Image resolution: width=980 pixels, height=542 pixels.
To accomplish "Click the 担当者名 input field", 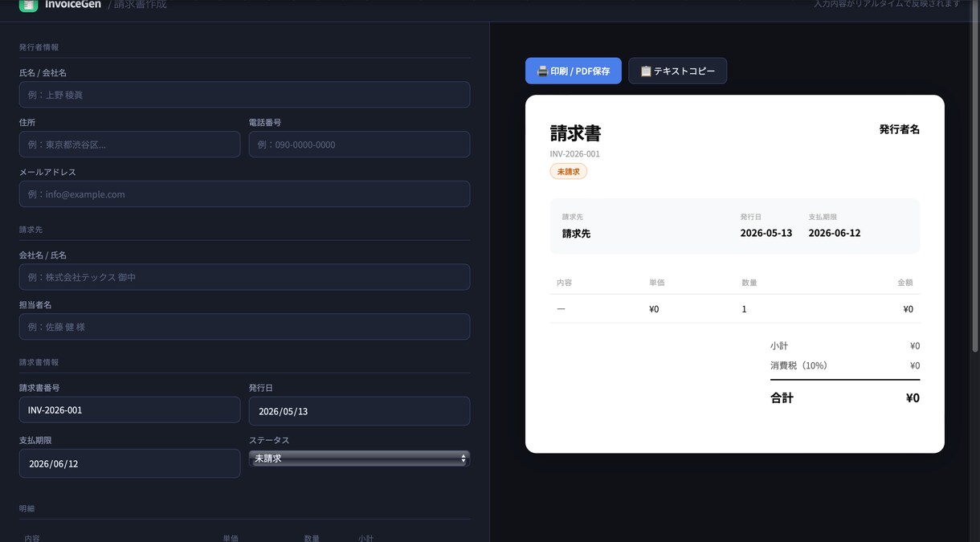I will (244, 327).
